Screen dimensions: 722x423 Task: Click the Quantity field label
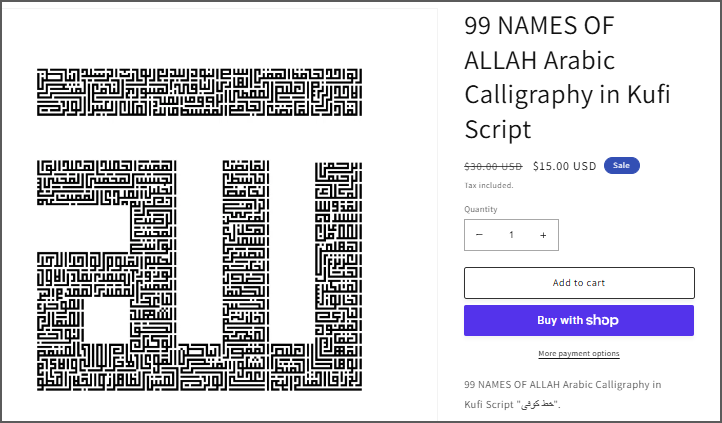481,209
